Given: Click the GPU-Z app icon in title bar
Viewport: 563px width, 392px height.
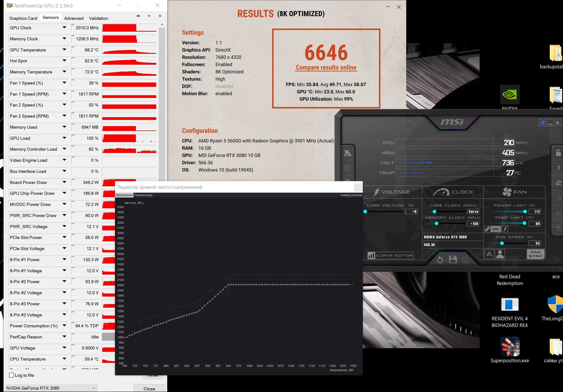Looking at the screenshot, I should (x=9, y=5).
